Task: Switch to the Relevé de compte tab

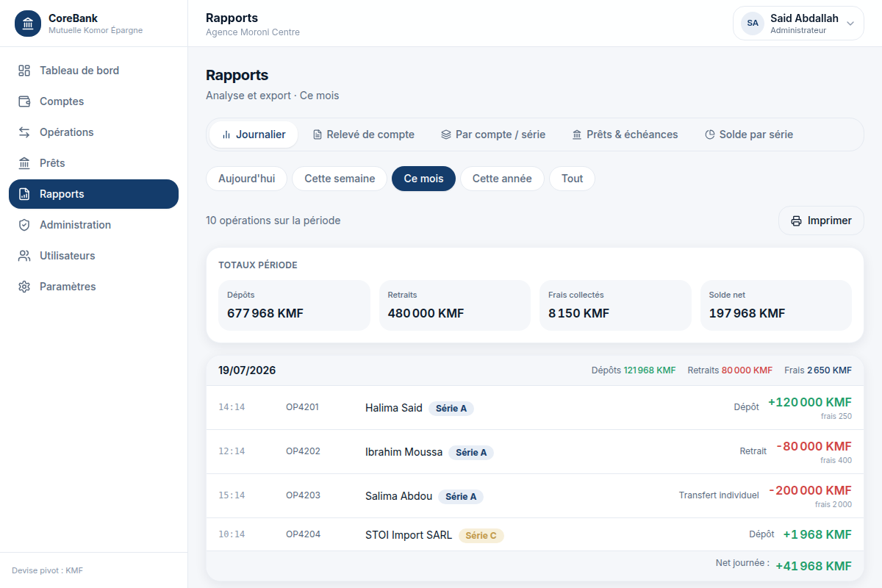Action: [x=364, y=135]
